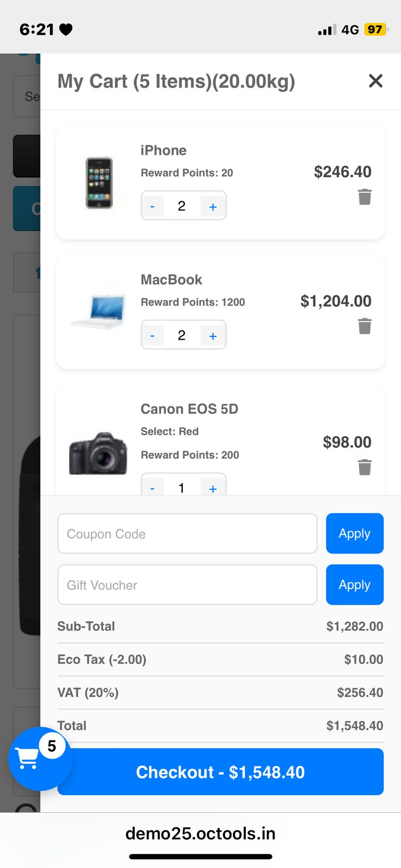This screenshot has width=401, height=868.
Task: Proceed to Checkout for $1,548.40
Action: (x=220, y=772)
